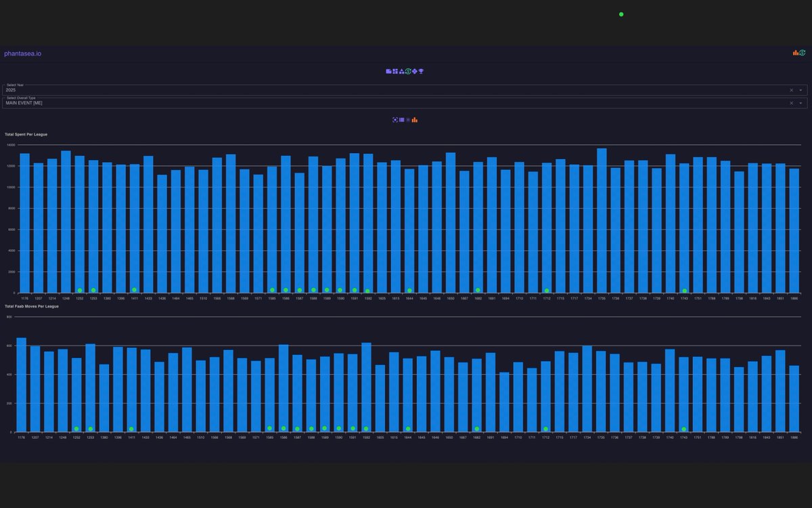Open the shapes icon in top navigation
The height and width of the screenshot is (508, 812).
pyautogui.click(x=402, y=71)
